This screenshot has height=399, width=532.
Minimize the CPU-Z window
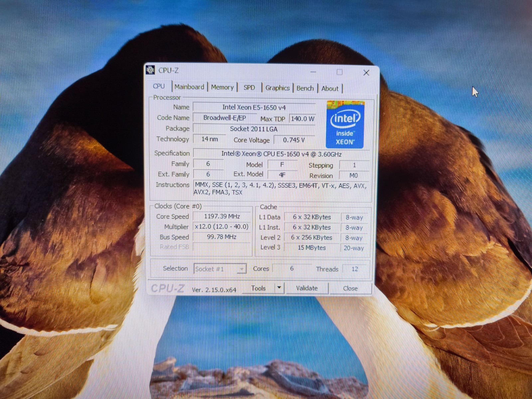pyautogui.click(x=313, y=72)
